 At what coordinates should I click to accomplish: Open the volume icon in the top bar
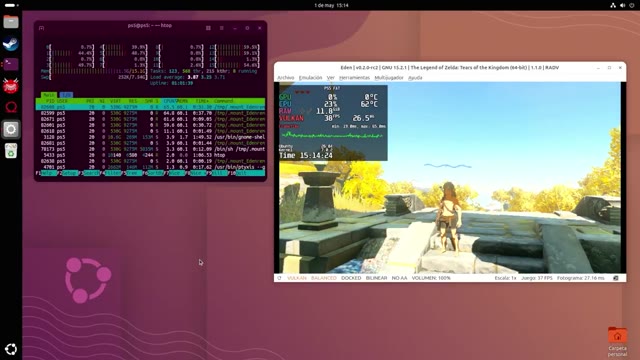(622, 5)
